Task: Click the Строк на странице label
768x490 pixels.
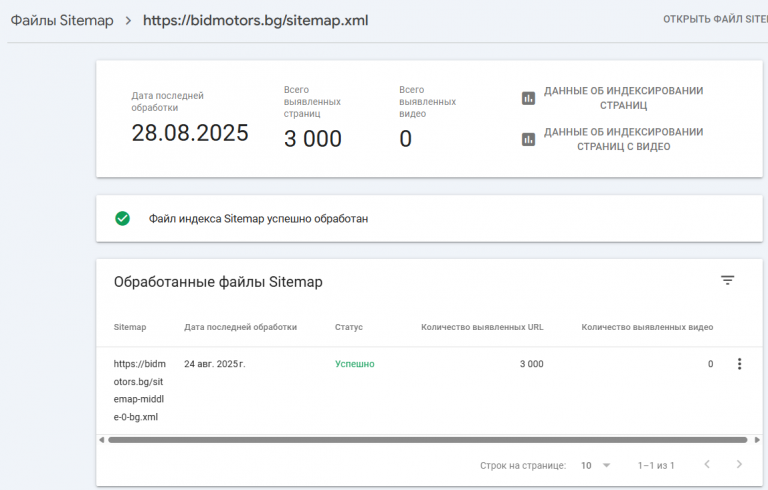Action: pos(523,466)
